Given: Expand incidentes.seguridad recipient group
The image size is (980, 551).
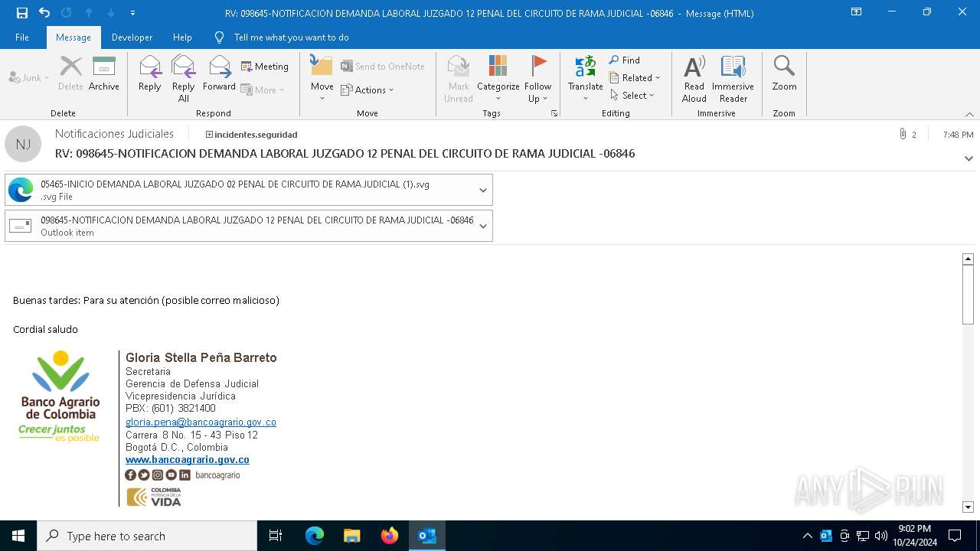Looking at the screenshot, I should (x=209, y=135).
